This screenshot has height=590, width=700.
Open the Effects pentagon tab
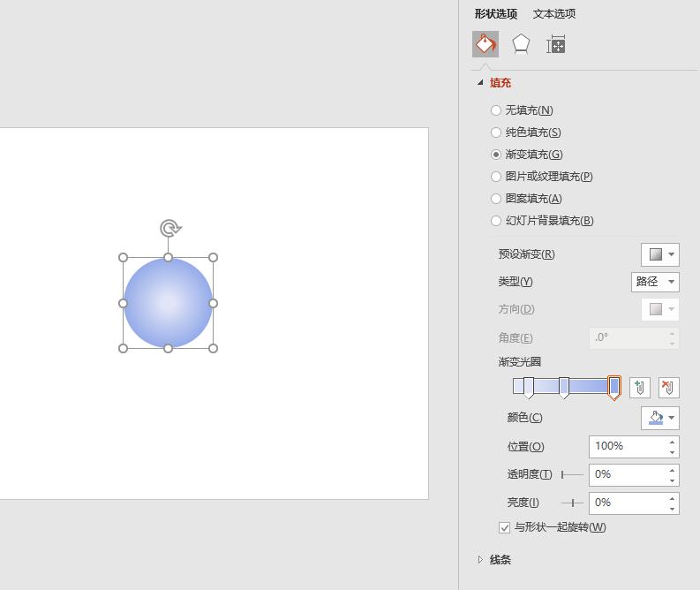(521, 44)
